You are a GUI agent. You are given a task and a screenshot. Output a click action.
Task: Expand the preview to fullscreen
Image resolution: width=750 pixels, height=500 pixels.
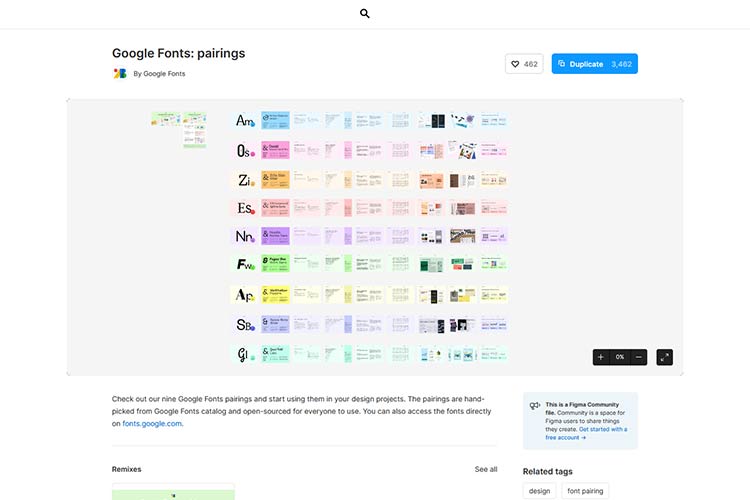click(665, 357)
